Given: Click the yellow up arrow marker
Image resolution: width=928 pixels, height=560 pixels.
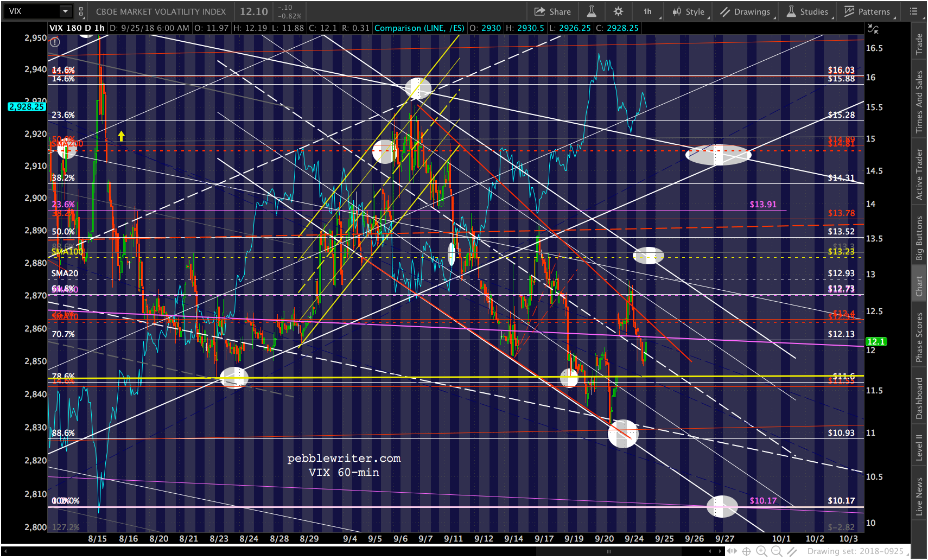Looking at the screenshot, I should pyautogui.click(x=122, y=136).
